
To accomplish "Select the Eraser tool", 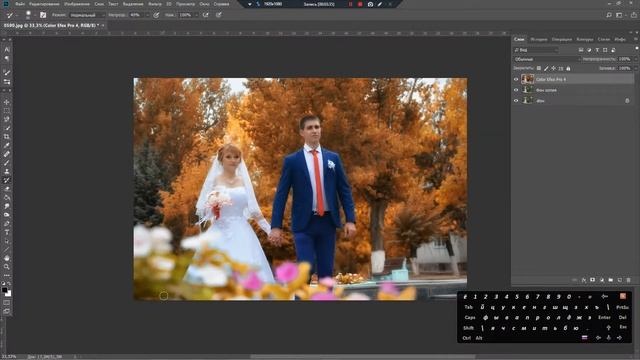I will point(7,189).
